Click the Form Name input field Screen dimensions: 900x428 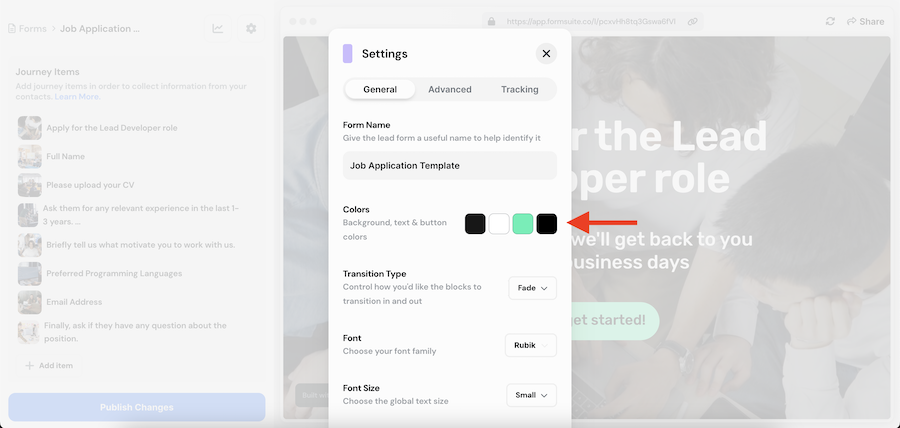pyautogui.click(x=449, y=166)
